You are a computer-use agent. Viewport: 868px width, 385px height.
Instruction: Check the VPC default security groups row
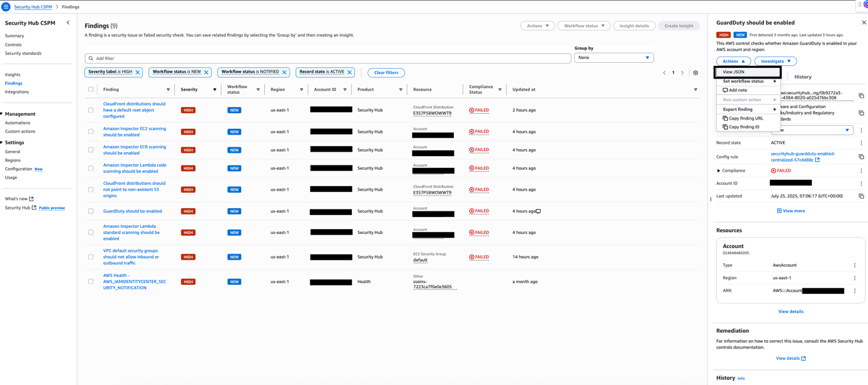[91, 257]
